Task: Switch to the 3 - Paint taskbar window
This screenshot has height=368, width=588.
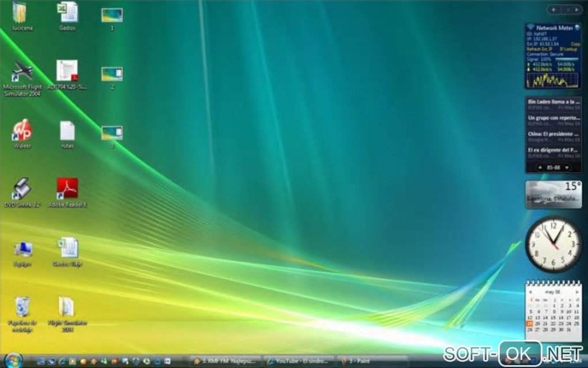Action: point(372,361)
